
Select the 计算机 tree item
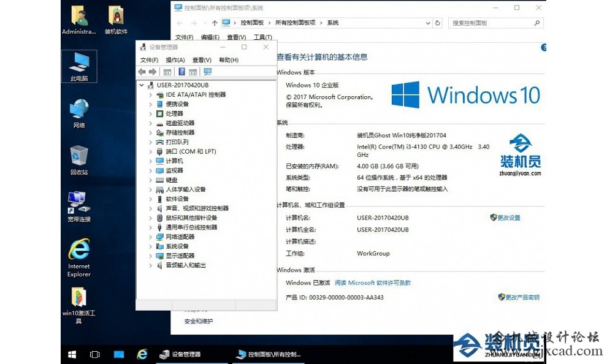170,161
